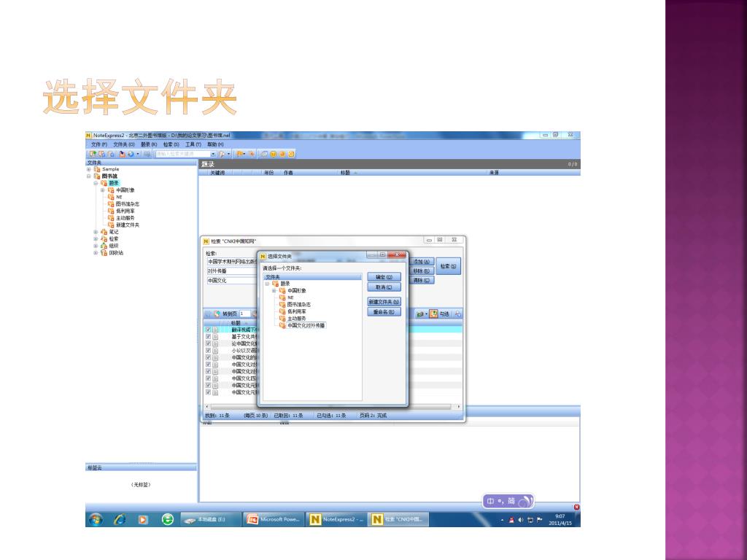Switch to 本地磁盘 (E:) taskbar window

(x=211, y=519)
